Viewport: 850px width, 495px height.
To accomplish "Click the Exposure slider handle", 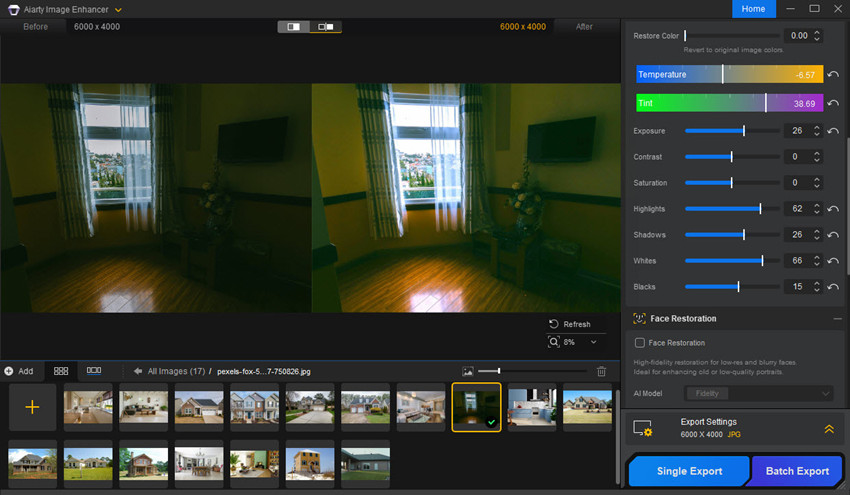I will [744, 131].
